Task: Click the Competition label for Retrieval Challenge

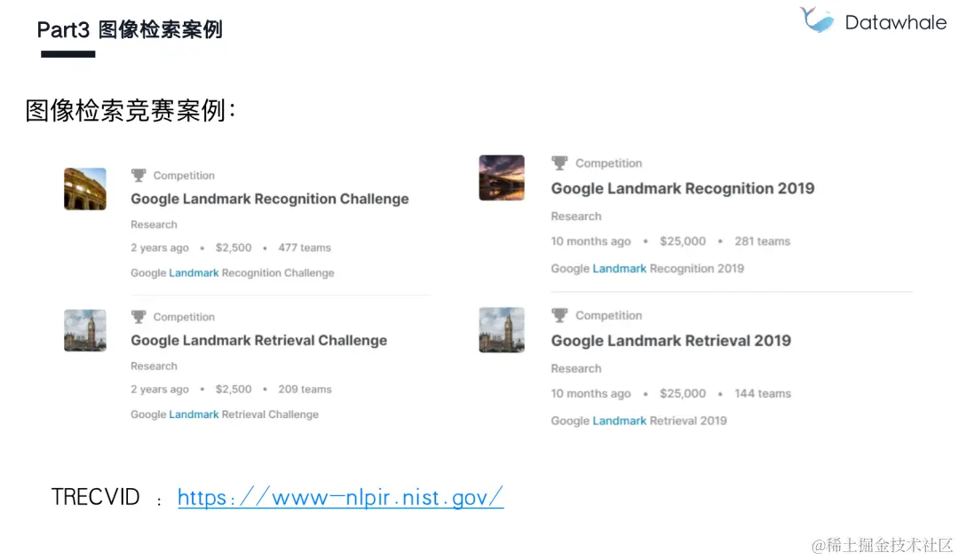Action: pos(184,317)
